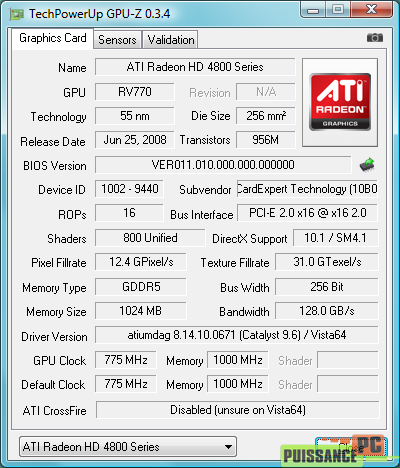Click the camera screenshot icon
Image resolution: width=400 pixels, height=468 pixels.
point(375,38)
